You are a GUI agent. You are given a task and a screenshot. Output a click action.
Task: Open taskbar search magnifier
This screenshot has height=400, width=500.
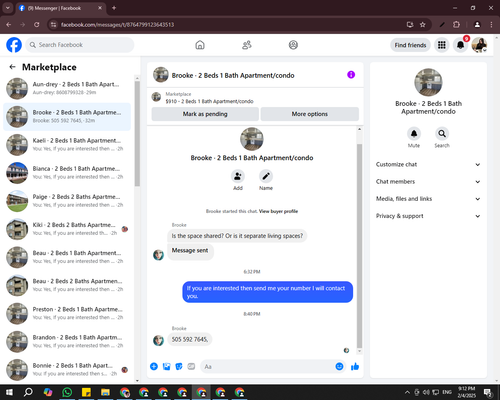click(x=28, y=392)
